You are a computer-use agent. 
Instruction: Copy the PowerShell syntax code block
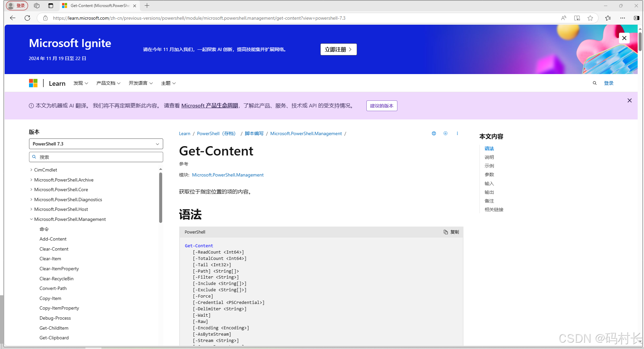tap(451, 232)
